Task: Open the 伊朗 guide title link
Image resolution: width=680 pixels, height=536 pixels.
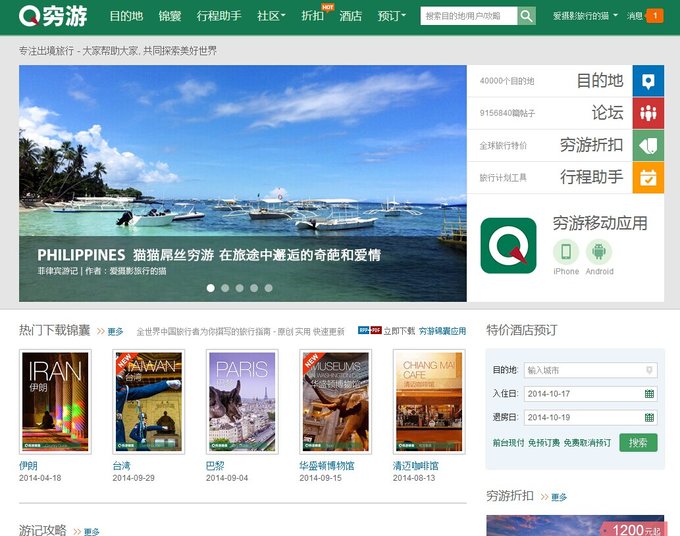Action: pyautogui.click(x=28, y=466)
